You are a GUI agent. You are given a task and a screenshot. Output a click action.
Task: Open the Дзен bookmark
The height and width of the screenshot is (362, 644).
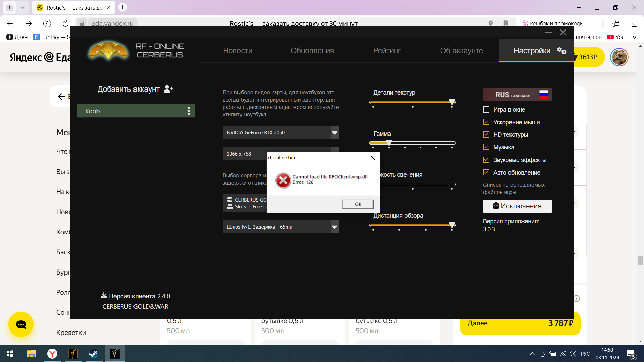point(17,37)
